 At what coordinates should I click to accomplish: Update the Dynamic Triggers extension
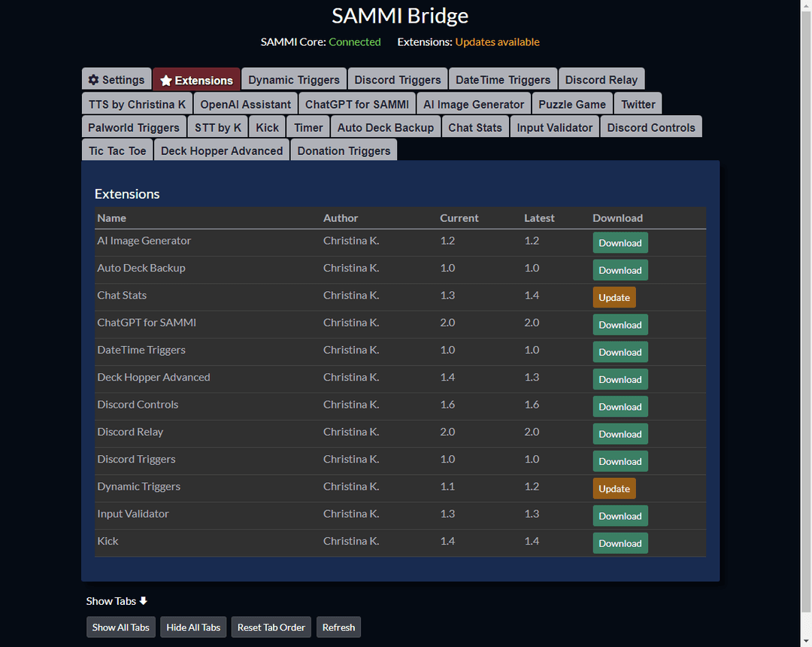(x=614, y=488)
